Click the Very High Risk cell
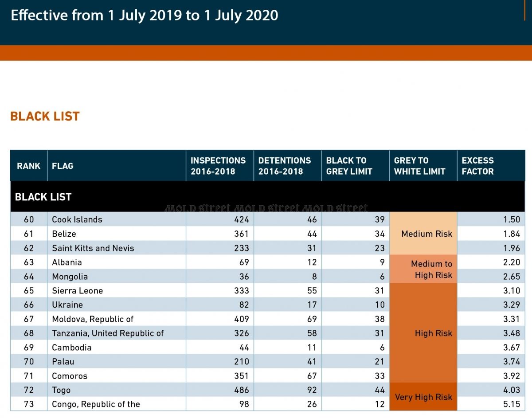 [x=423, y=397]
